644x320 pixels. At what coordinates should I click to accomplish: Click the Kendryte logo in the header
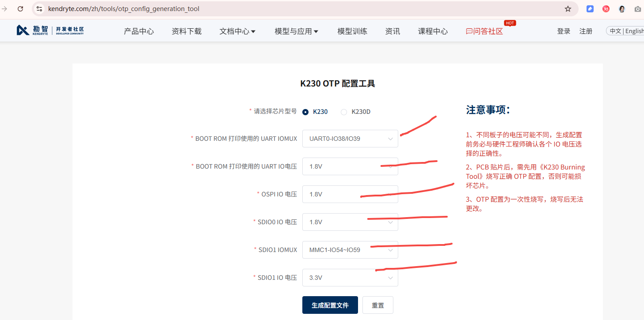50,30
